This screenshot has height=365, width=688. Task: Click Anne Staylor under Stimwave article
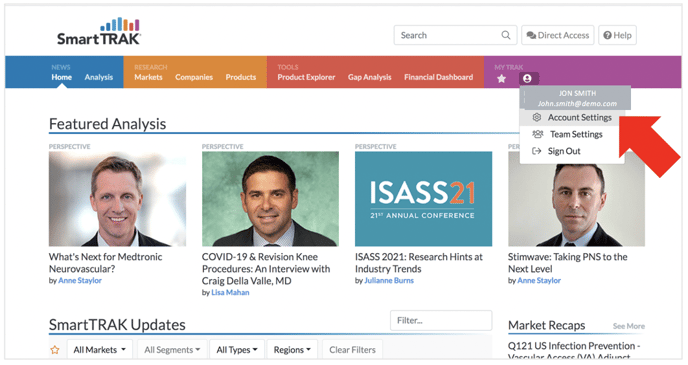point(539,280)
